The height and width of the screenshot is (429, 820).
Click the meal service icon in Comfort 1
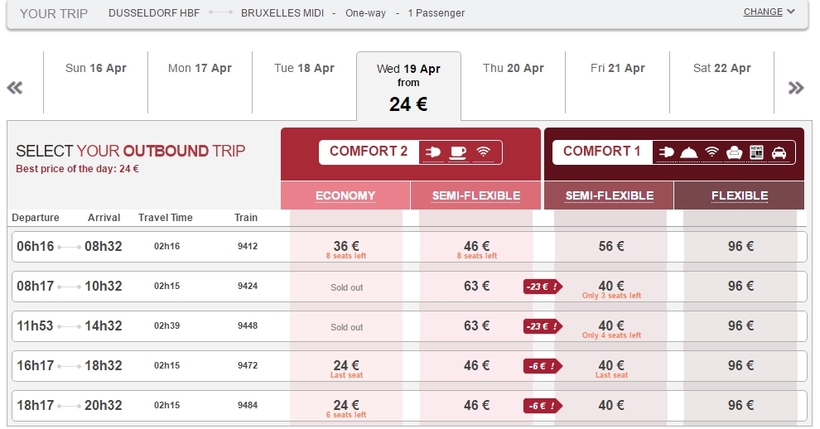point(689,152)
